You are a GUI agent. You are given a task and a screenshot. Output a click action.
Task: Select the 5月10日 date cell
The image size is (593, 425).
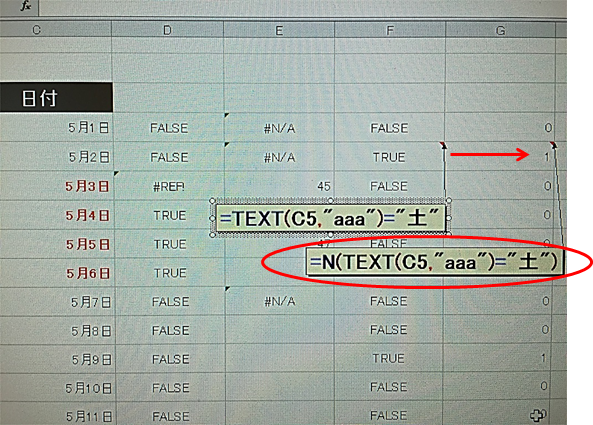tap(57, 388)
